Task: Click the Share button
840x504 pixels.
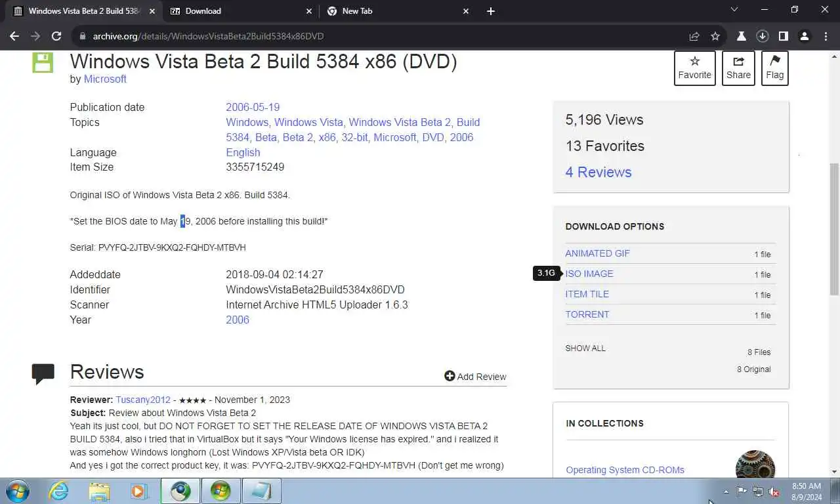Action: pyautogui.click(x=738, y=68)
